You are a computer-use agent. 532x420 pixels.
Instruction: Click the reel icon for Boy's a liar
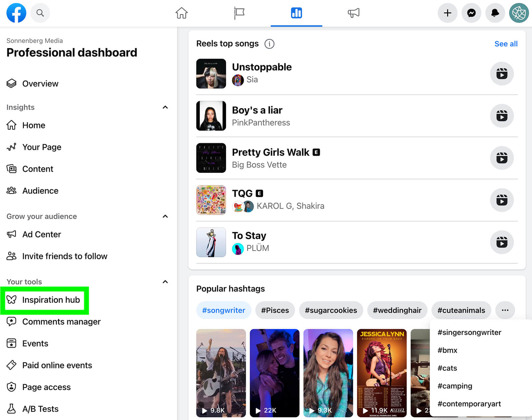click(x=502, y=116)
